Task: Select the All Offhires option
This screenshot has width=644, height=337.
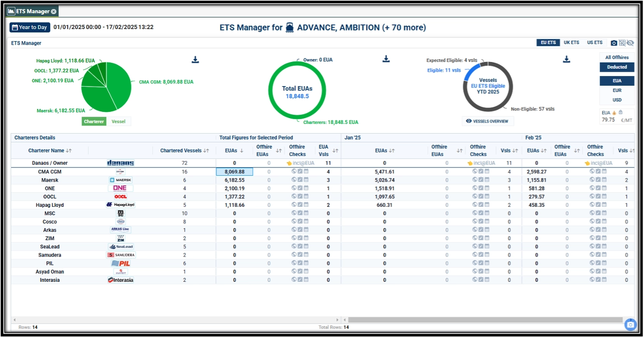Action: [x=617, y=57]
